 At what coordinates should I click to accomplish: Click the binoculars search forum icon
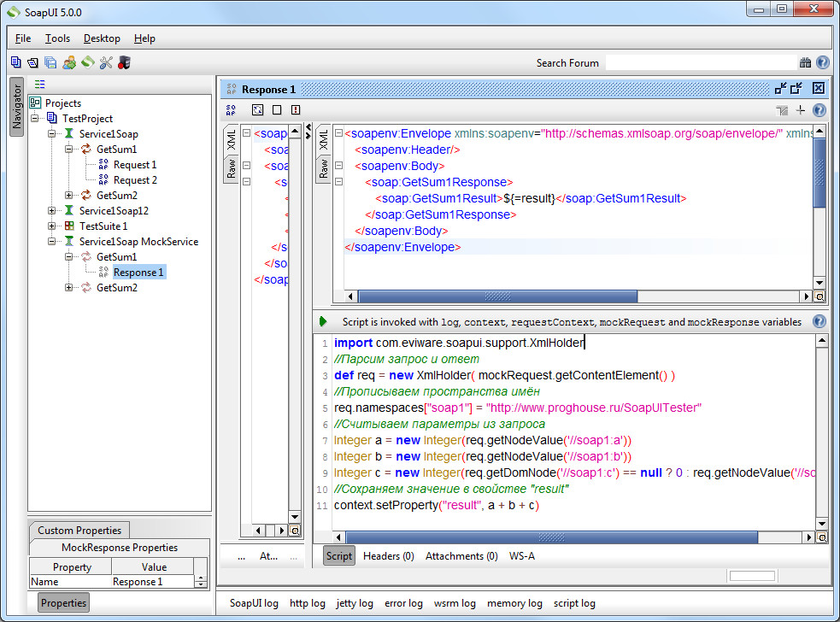pos(805,62)
